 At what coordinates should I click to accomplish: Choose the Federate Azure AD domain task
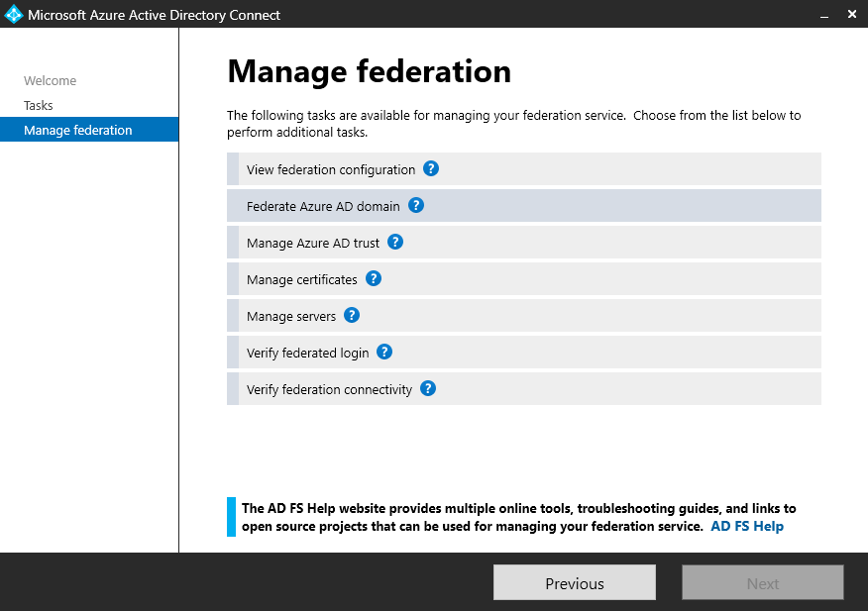(x=323, y=206)
